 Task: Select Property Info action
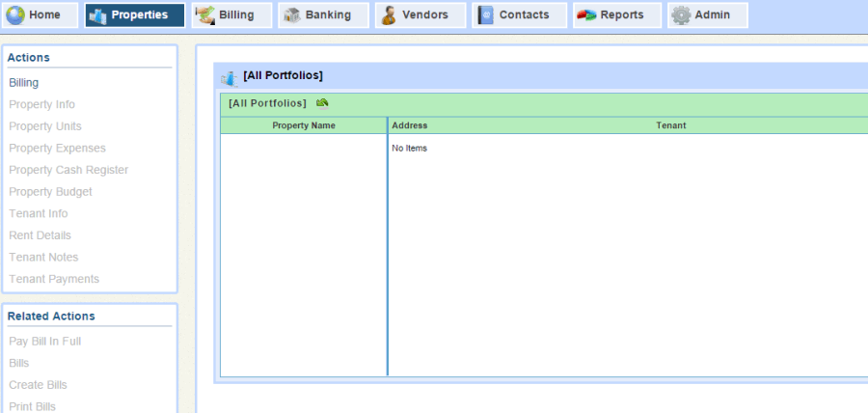[x=42, y=104]
